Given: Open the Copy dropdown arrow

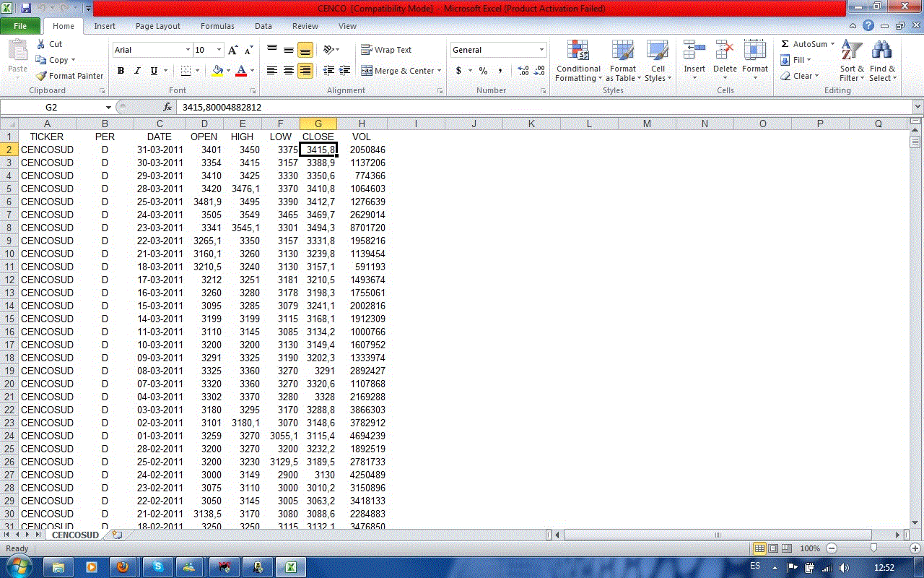Looking at the screenshot, I should point(73,60).
